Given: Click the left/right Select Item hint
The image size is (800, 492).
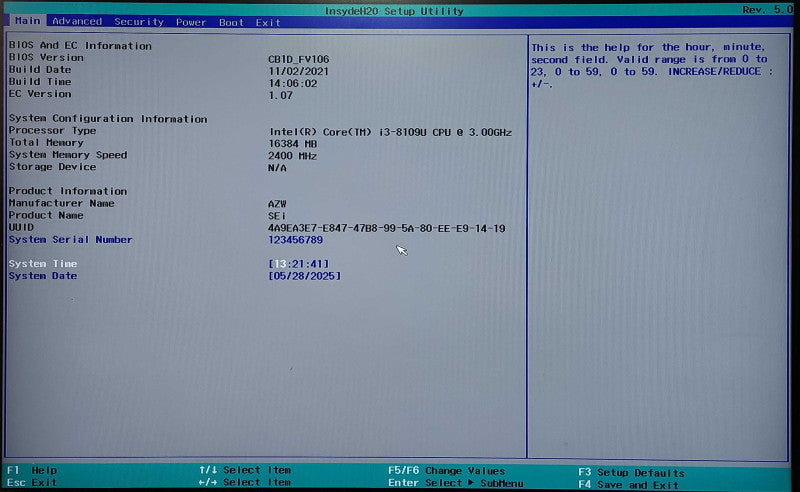Looking at the screenshot, I should pyautogui.click(x=245, y=482).
